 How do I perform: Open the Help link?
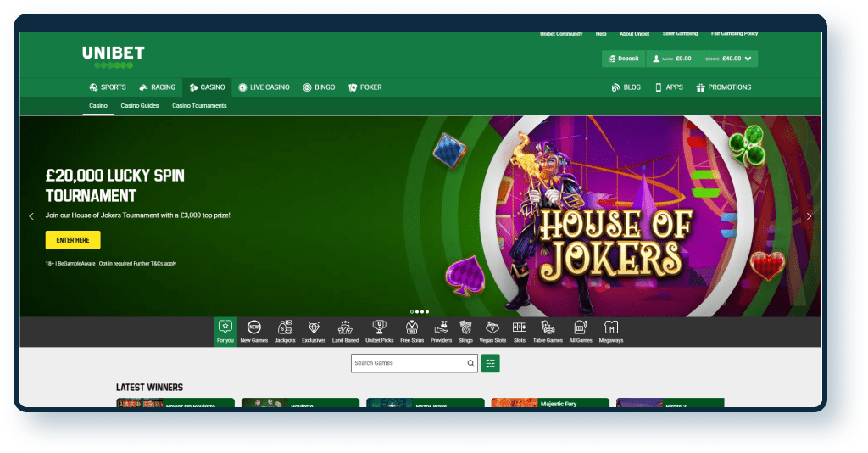[601, 34]
